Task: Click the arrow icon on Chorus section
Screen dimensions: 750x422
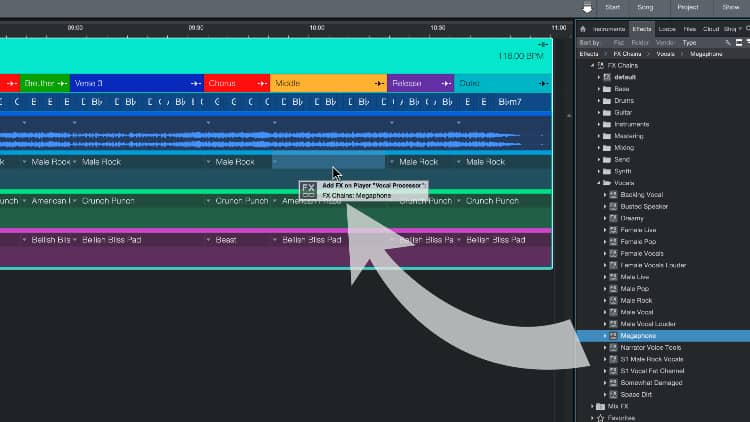Action: click(x=262, y=84)
